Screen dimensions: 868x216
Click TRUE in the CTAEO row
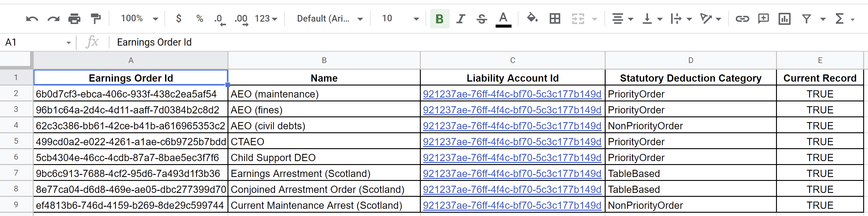pyautogui.click(x=820, y=142)
